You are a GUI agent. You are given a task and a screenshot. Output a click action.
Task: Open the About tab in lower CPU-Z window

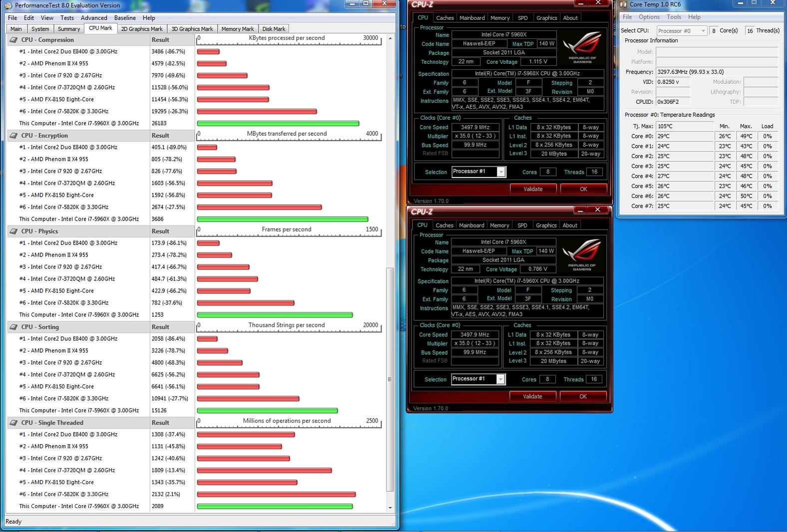pyautogui.click(x=570, y=226)
